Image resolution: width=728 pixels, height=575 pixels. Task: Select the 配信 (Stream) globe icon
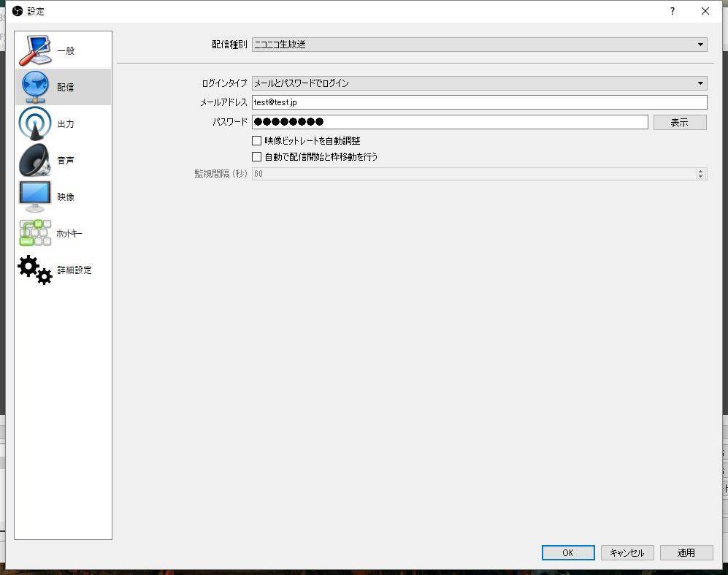click(35, 87)
